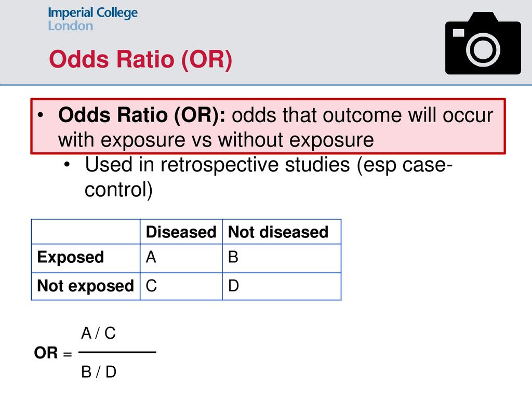The image size is (532, 399).
Task: Select the 'Exposed' row label cell
Action: (86, 258)
